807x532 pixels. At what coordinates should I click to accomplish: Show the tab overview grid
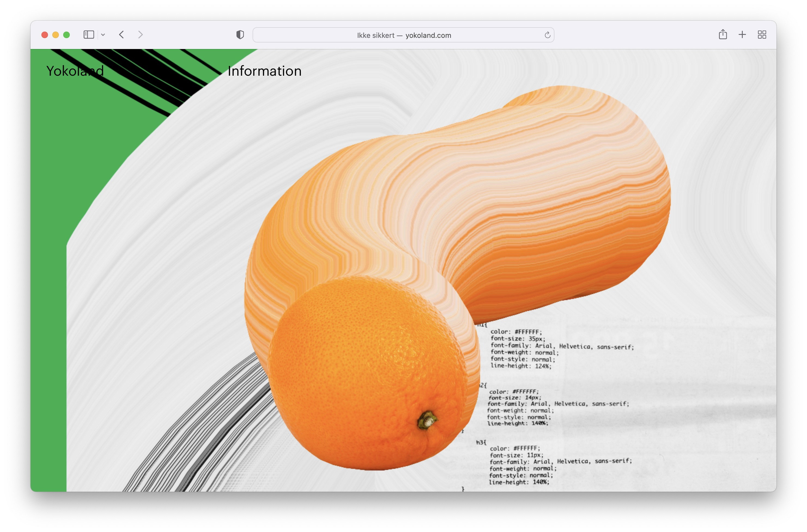tap(762, 35)
